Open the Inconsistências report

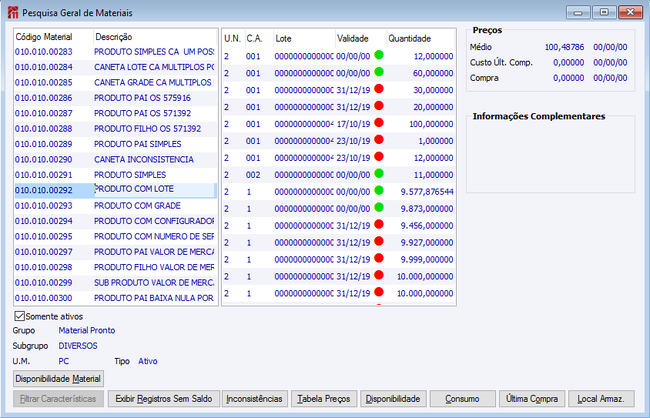tap(254, 399)
